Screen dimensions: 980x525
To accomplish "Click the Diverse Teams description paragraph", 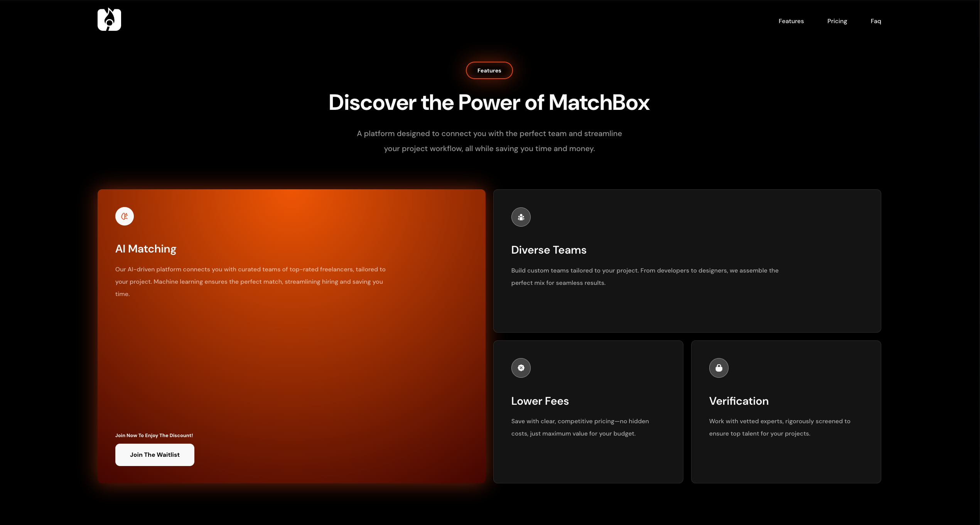I will point(644,276).
